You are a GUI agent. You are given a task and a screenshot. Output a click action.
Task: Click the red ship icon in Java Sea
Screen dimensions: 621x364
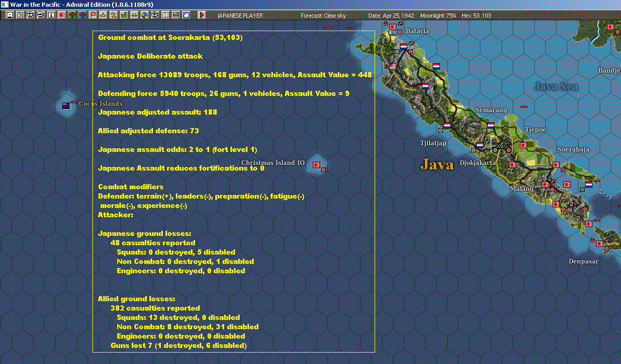coord(524,106)
